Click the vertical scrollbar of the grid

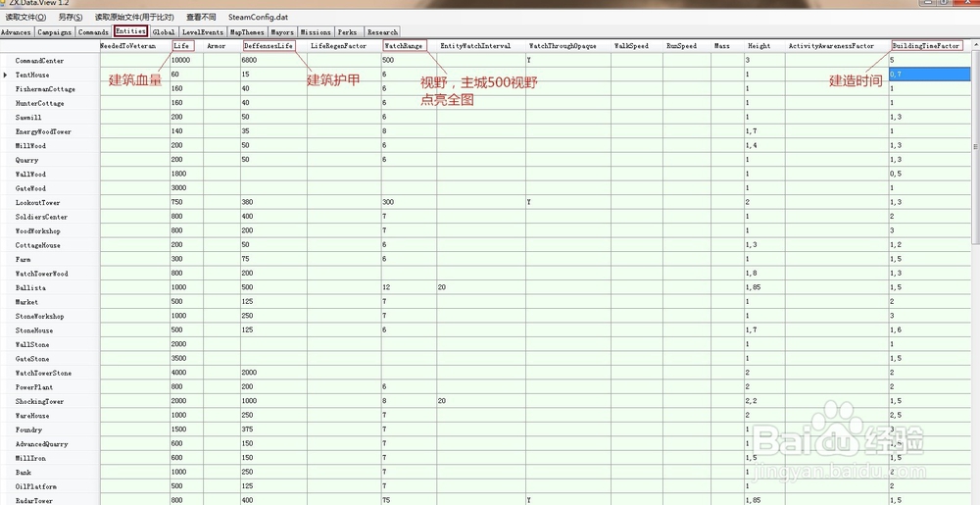(976, 147)
